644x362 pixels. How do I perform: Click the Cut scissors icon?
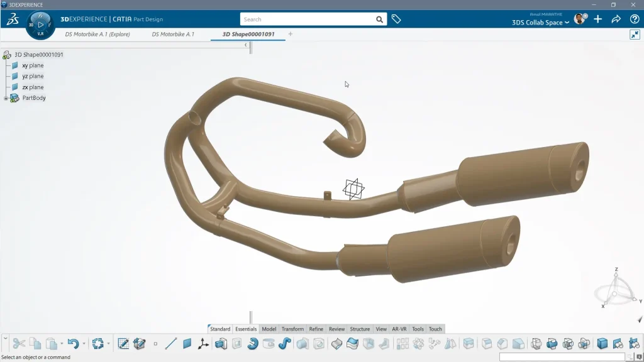[19, 344]
